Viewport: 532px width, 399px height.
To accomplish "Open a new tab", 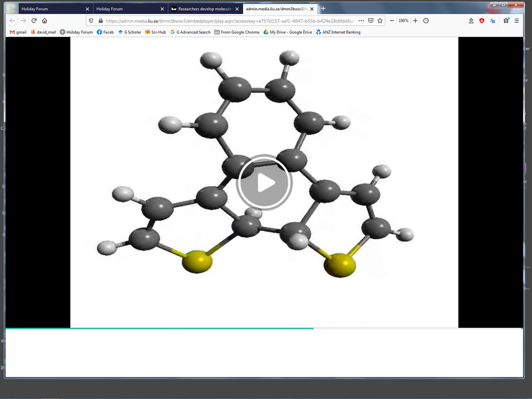I will (323, 9).
